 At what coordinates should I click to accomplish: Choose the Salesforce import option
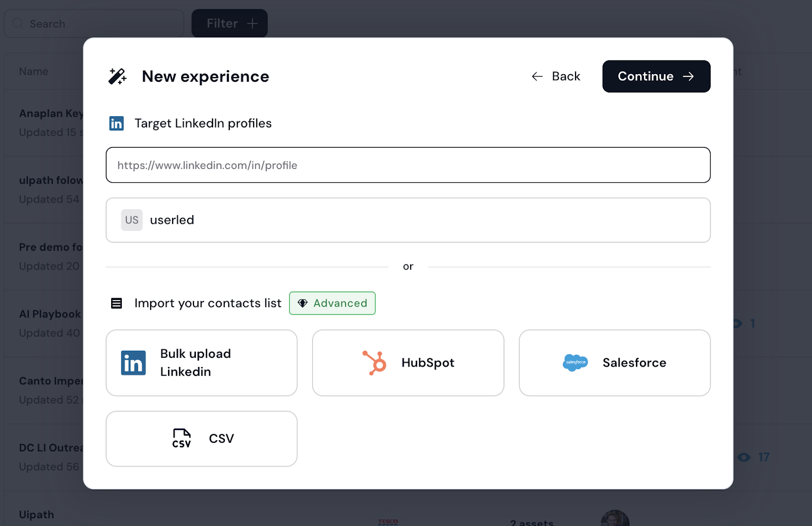615,363
